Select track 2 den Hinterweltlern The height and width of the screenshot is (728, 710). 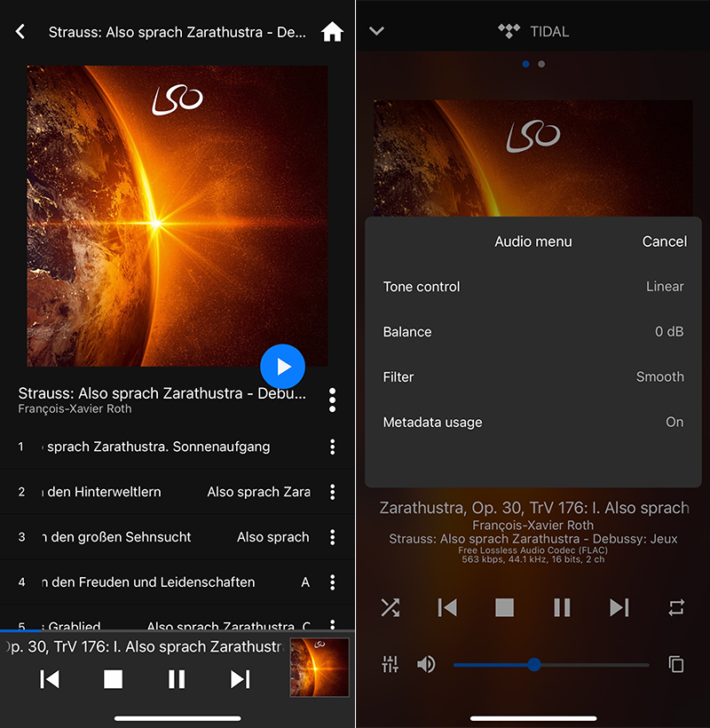(x=177, y=492)
